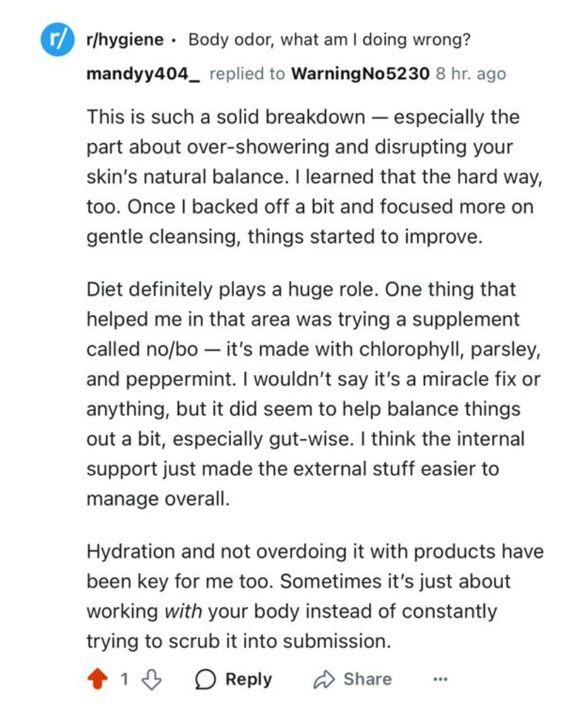Screen dimensions: 588x719
Task: Open the r/hygiene subreddit link
Action: click(x=125, y=39)
